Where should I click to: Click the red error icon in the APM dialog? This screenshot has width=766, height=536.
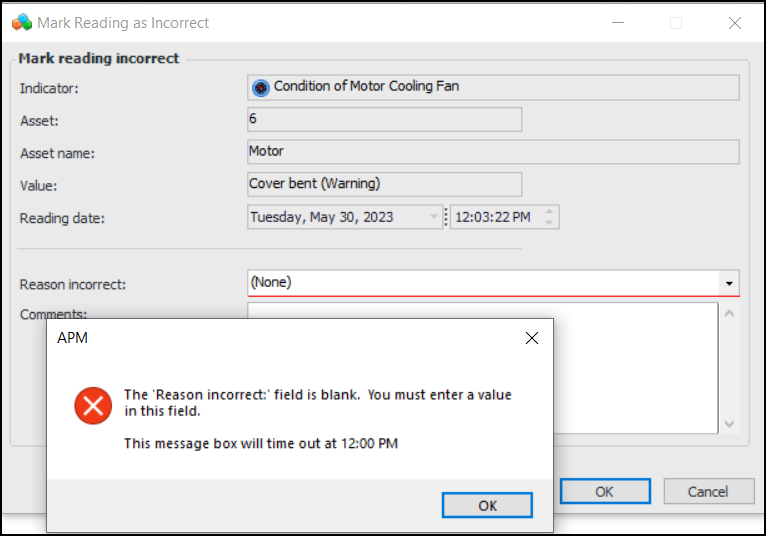click(x=93, y=405)
